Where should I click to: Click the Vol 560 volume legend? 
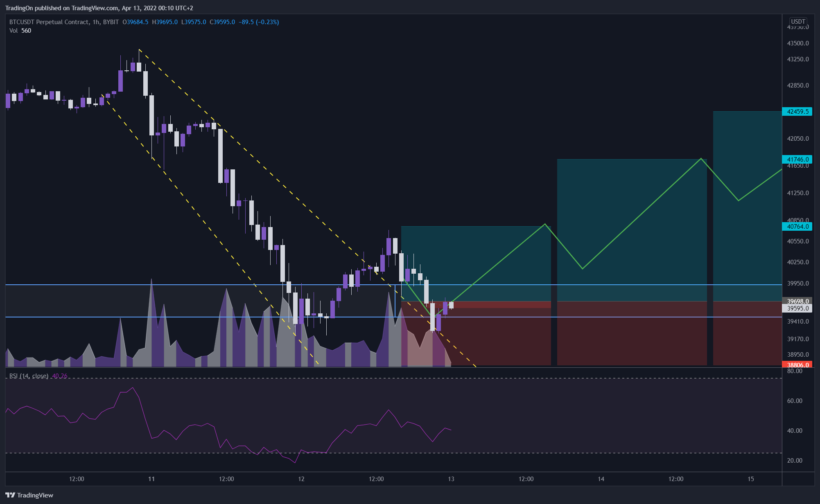click(20, 31)
